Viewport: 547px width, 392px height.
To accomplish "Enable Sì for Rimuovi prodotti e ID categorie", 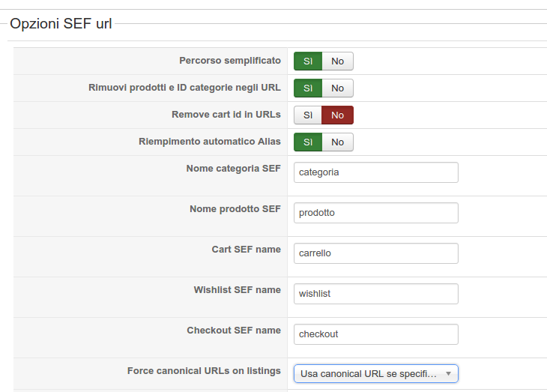I will click(308, 88).
